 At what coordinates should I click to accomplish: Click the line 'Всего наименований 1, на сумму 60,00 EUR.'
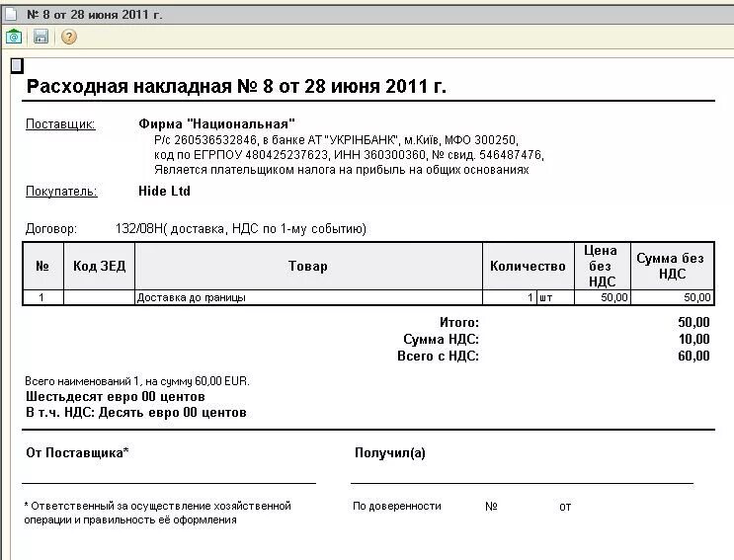[x=137, y=381]
